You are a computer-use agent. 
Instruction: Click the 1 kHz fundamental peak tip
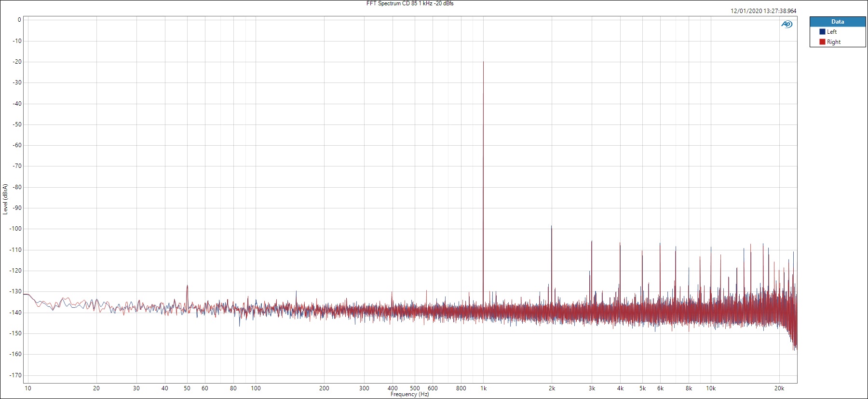click(x=483, y=62)
